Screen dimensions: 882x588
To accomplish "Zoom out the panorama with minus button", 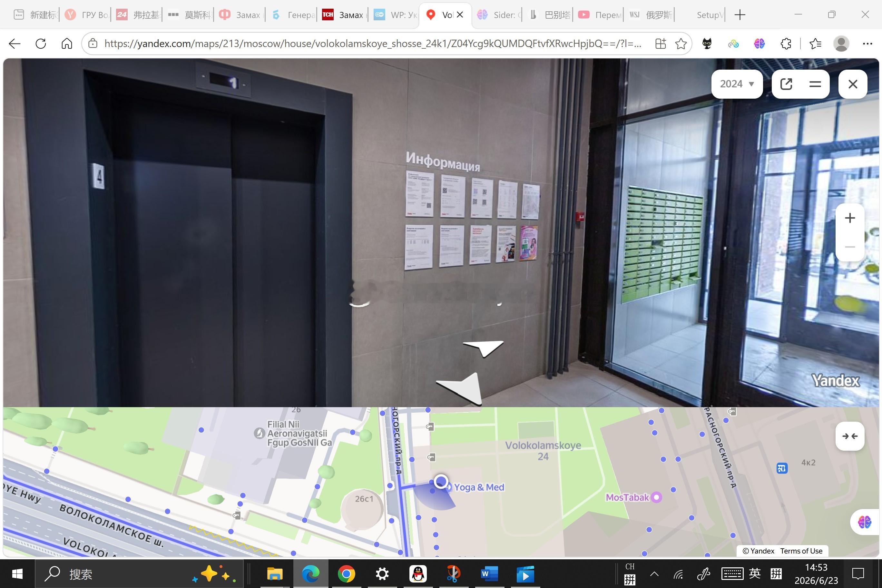I will click(x=850, y=247).
